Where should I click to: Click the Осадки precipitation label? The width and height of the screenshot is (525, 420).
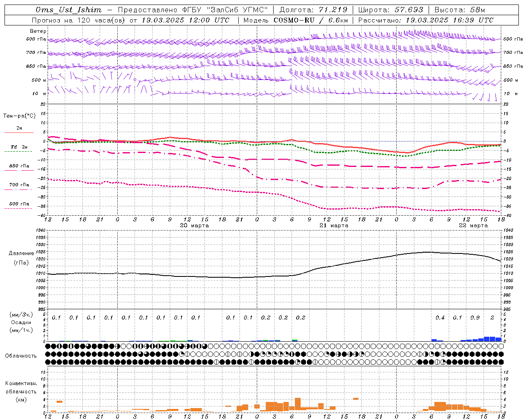point(21,322)
